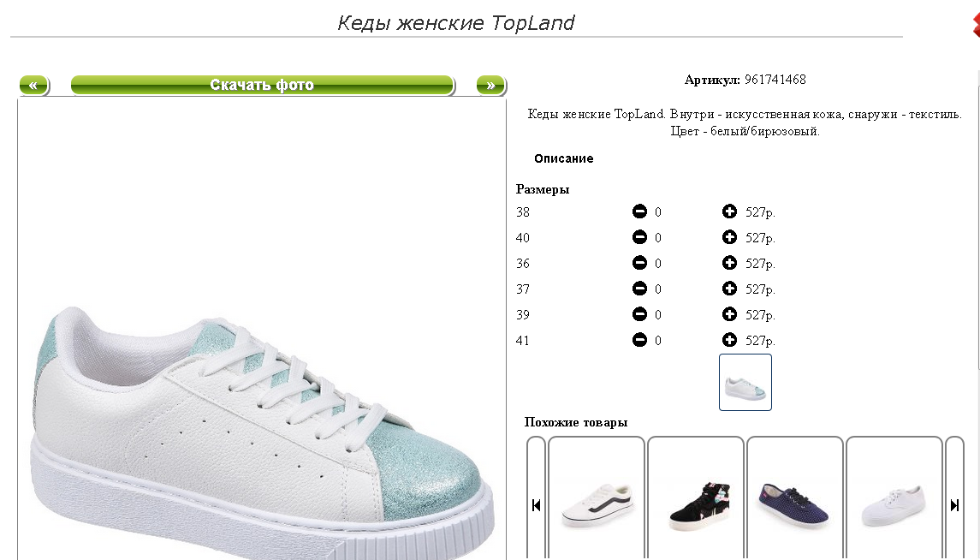Show previous similar products in carousel
Screen dimensions: 980x560
[537, 505]
